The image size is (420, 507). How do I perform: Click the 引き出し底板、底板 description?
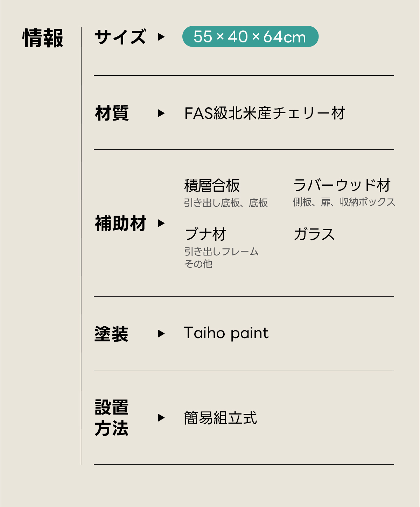click(226, 203)
